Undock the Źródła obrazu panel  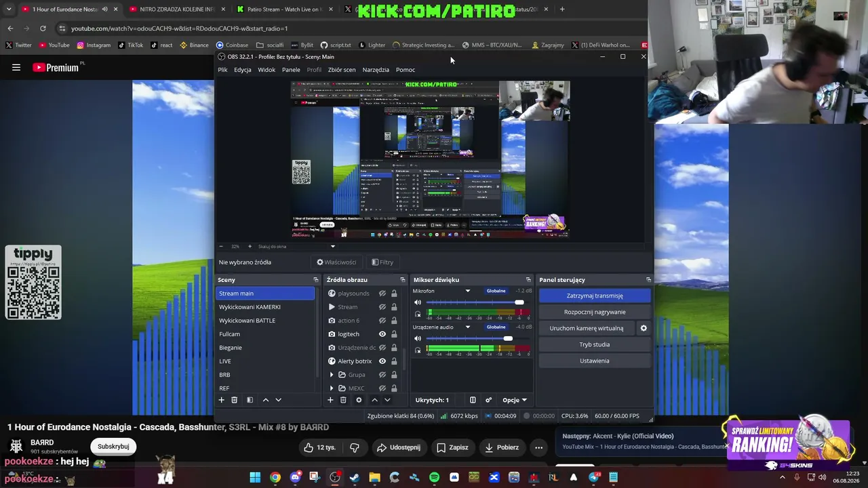[x=403, y=280]
